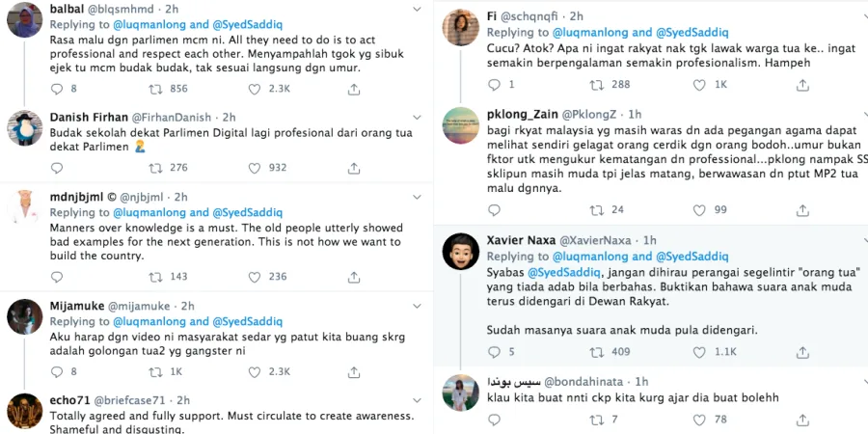This screenshot has width=868, height=434.
Task: Like balbal's tweet with 2.3K likes
Action: (255, 89)
